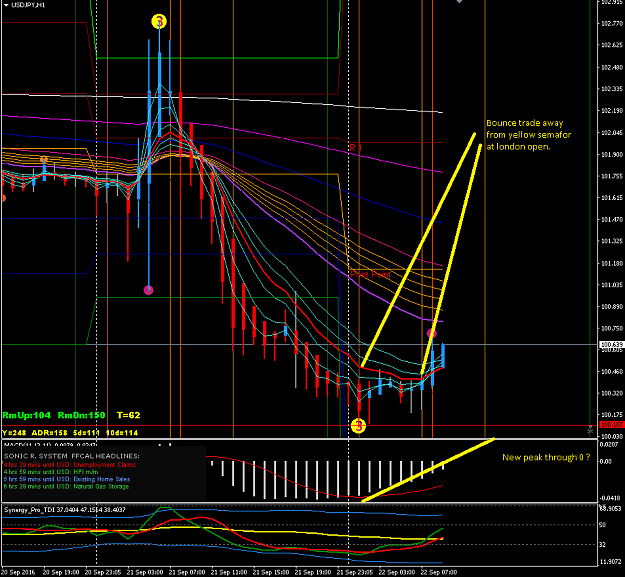Click the 21 Sep 23:05 time label
625x577 pixels.
(354, 572)
